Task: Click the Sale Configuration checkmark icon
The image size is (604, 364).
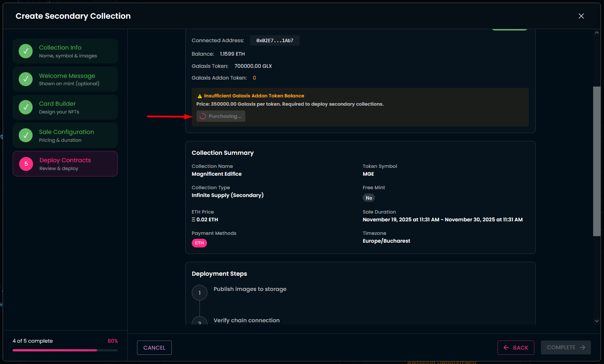Action: click(26, 135)
